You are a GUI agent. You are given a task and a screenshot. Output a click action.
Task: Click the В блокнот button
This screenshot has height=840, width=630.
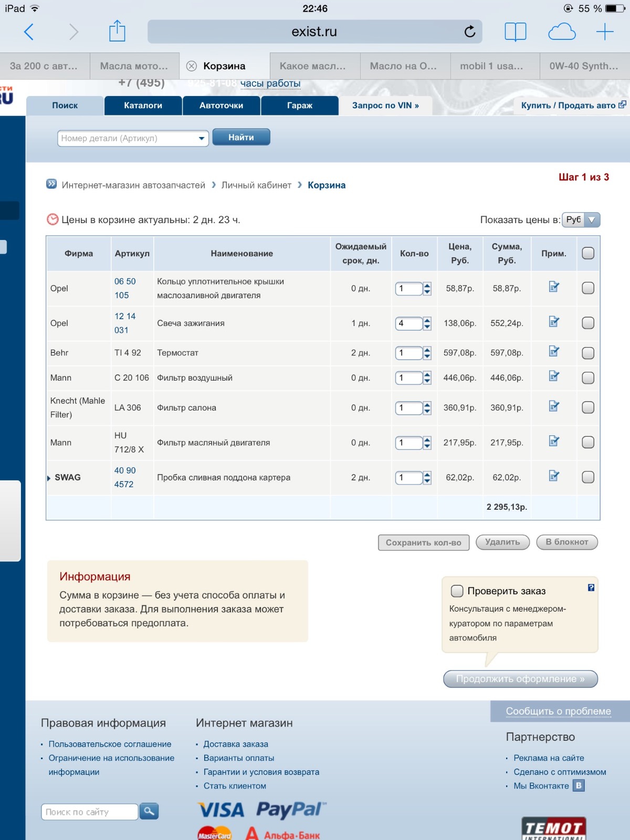click(567, 542)
